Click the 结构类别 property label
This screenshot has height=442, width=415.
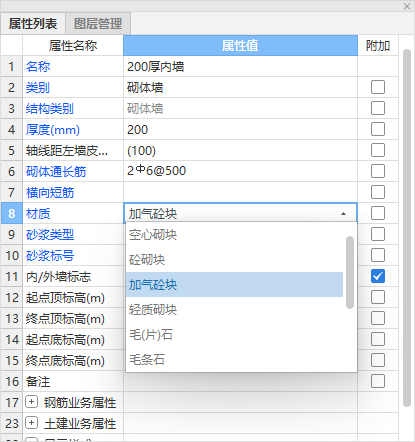pyautogui.click(x=50, y=109)
